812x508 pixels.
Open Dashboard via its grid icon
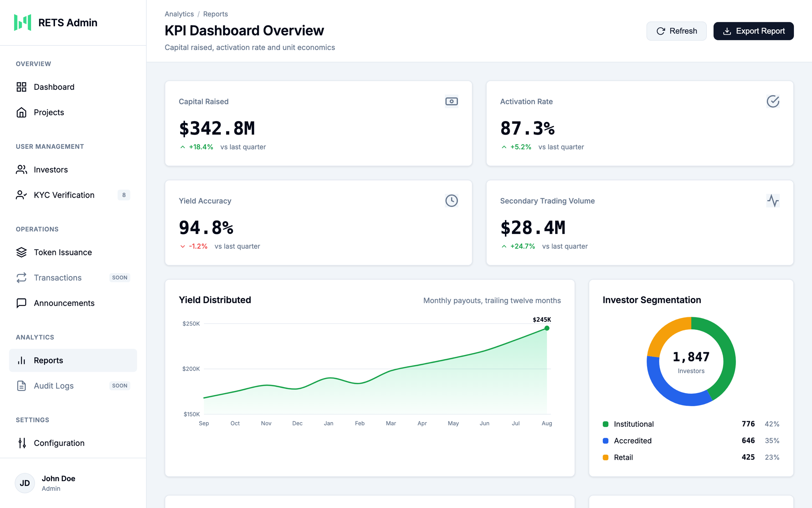pyautogui.click(x=21, y=87)
